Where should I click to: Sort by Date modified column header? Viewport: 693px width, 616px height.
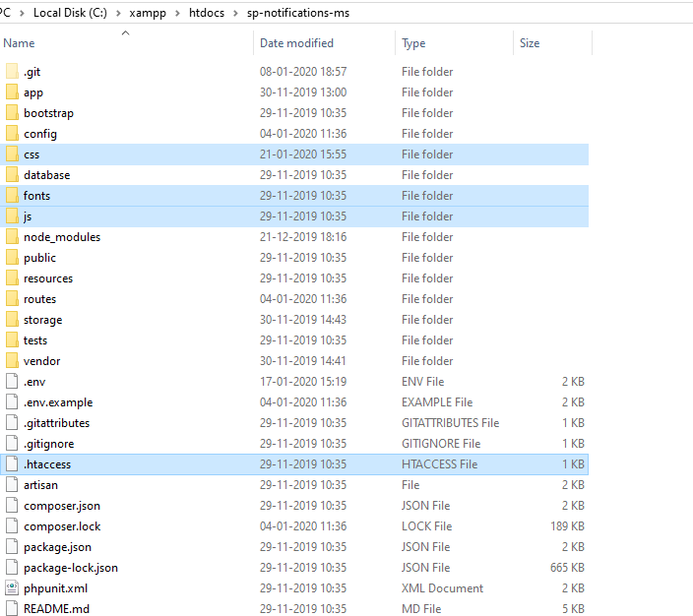[325, 43]
